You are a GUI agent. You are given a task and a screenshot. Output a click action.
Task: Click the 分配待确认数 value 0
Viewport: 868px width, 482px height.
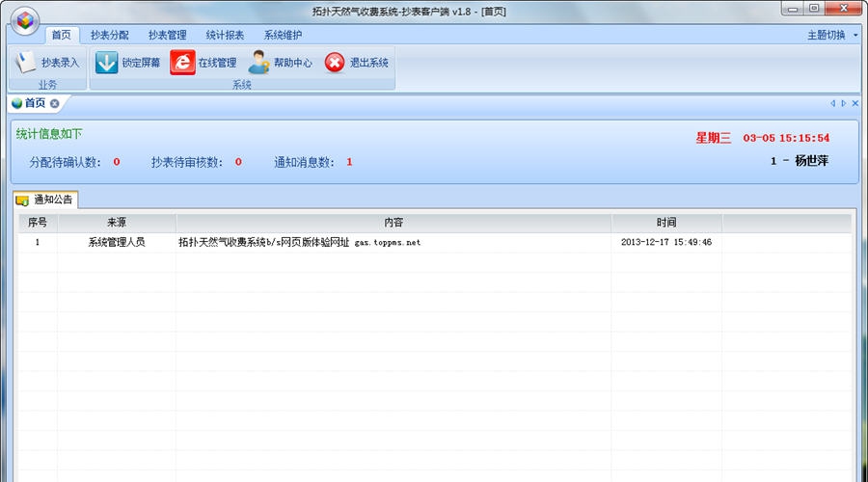117,162
